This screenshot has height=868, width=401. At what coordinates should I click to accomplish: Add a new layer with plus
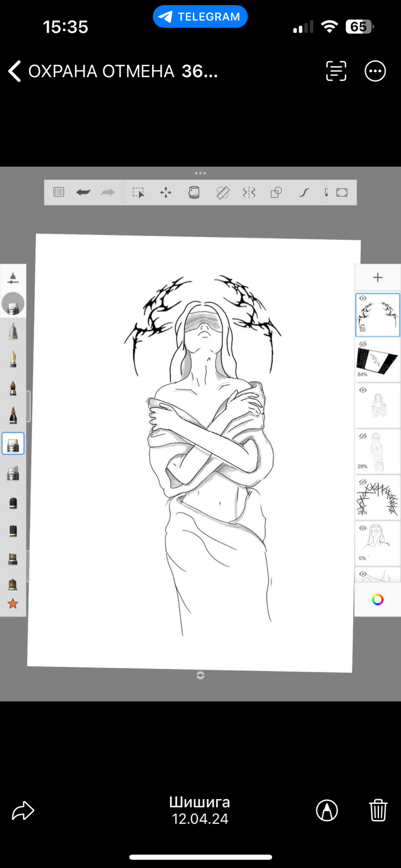pos(377,278)
